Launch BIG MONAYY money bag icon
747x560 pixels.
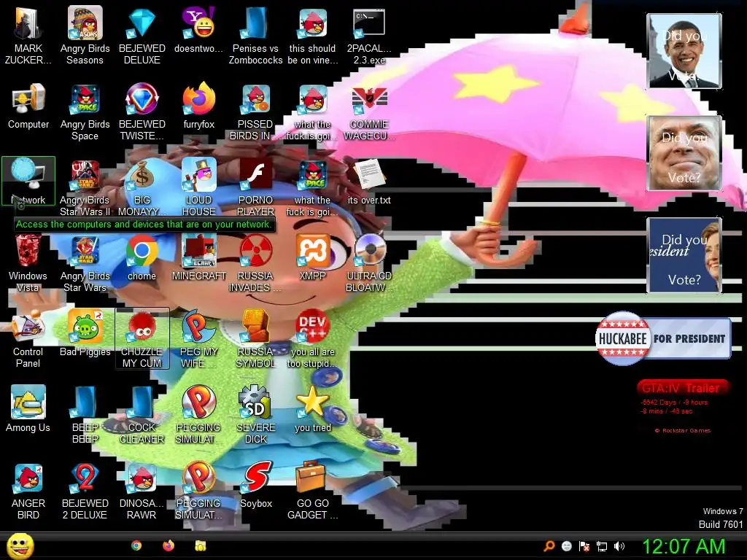tap(142, 187)
